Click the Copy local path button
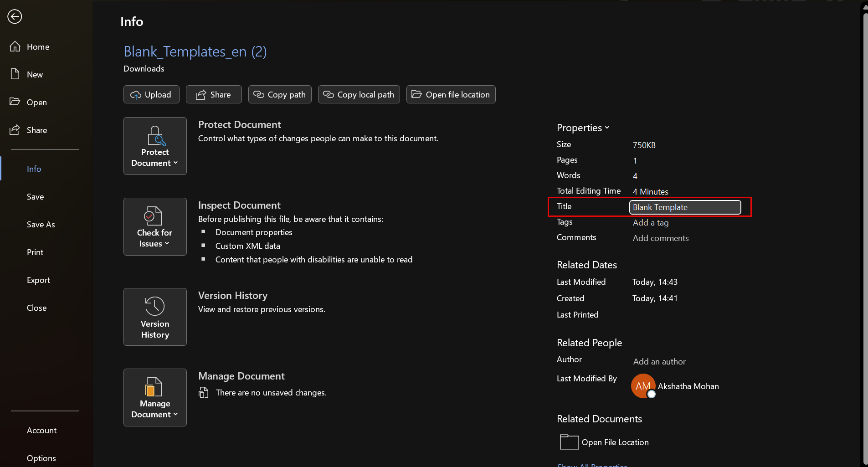Viewport: 868px width, 467px height. (x=359, y=95)
